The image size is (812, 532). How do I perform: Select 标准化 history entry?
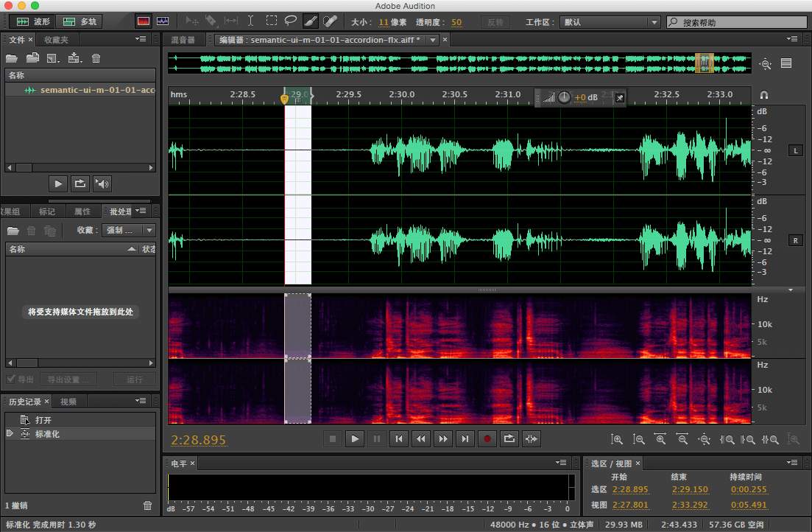(x=80, y=434)
